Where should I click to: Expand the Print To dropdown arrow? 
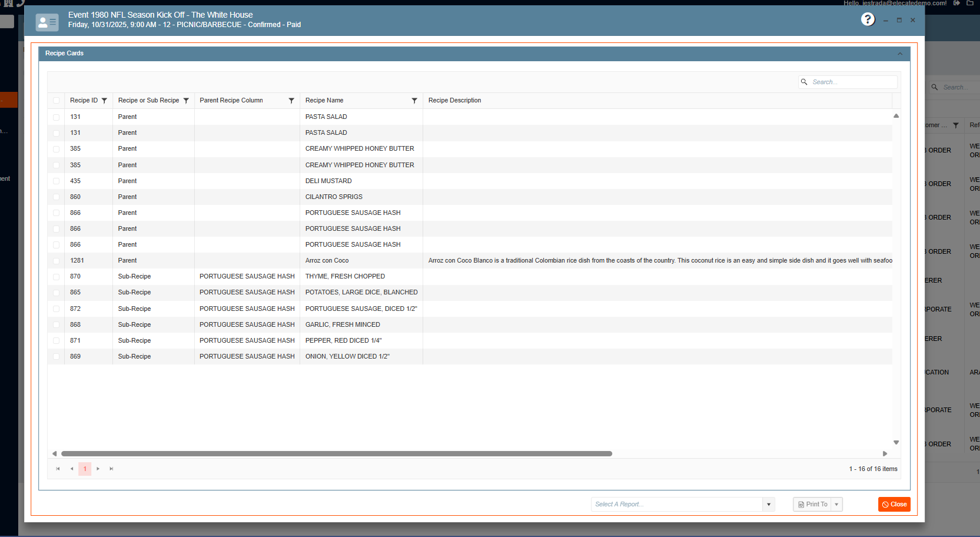click(x=836, y=504)
